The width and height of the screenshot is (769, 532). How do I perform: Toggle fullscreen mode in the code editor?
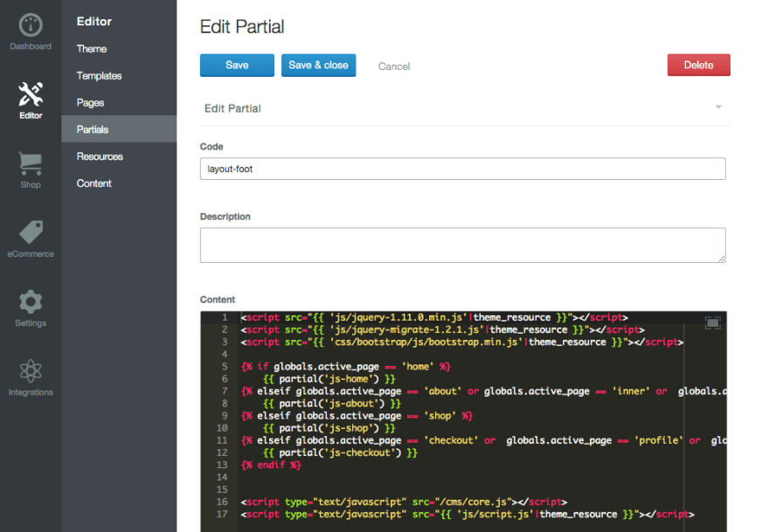click(x=711, y=322)
